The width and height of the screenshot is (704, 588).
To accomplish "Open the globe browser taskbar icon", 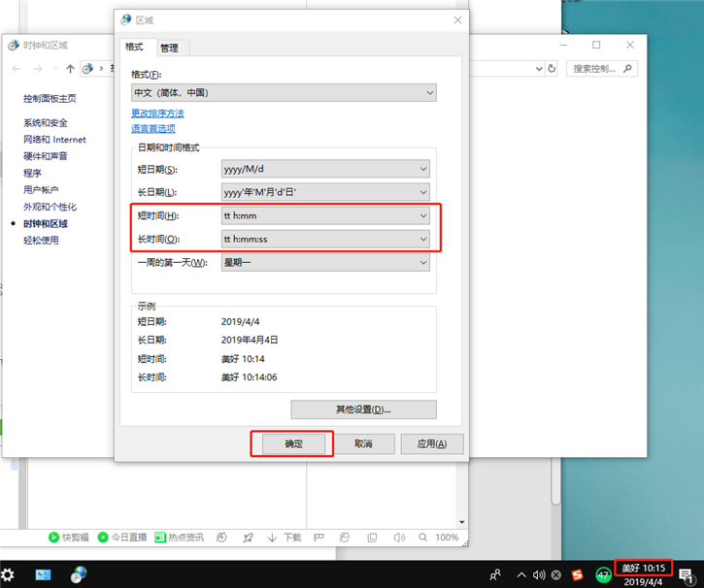I will click(79, 574).
